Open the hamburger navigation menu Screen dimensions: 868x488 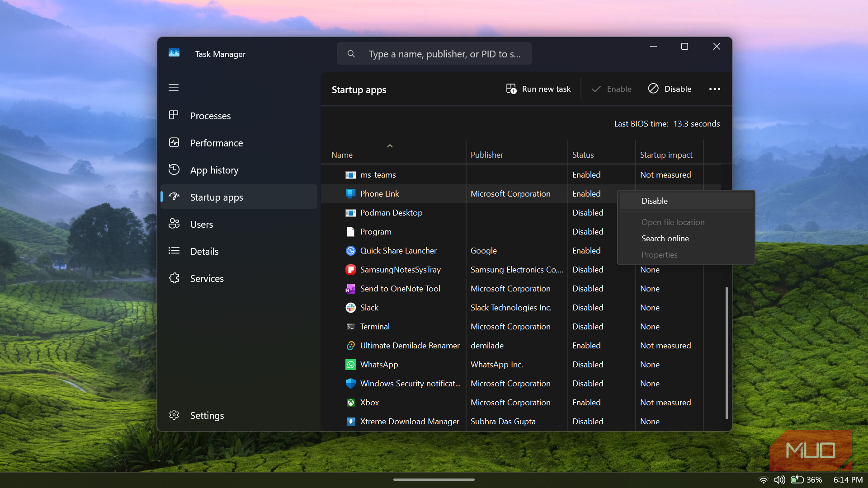pos(174,88)
